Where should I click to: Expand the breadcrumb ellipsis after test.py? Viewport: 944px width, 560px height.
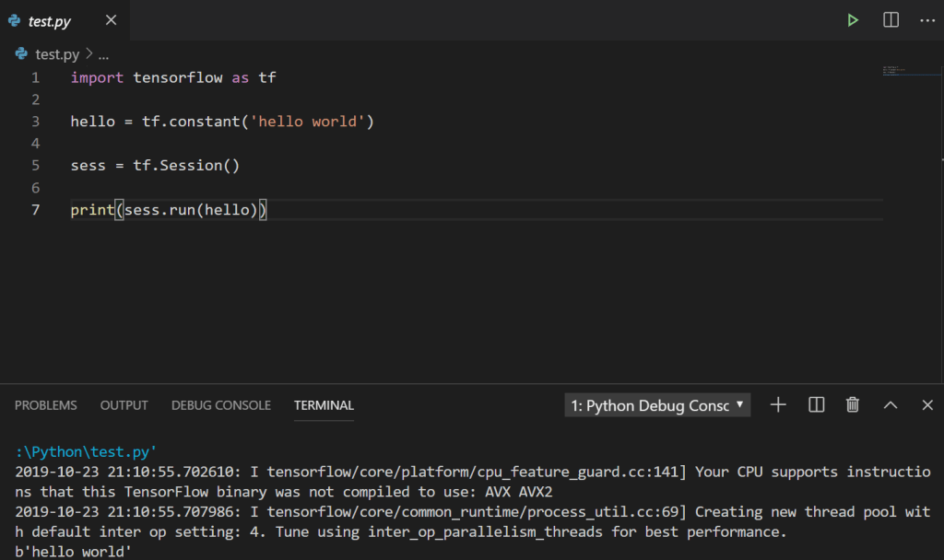tap(103, 54)
